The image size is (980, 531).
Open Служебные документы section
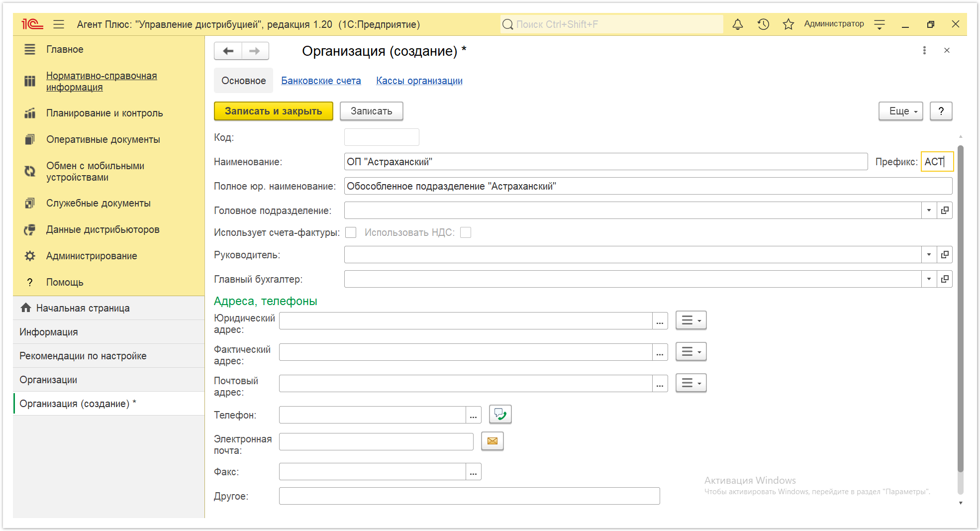point(98,203)
